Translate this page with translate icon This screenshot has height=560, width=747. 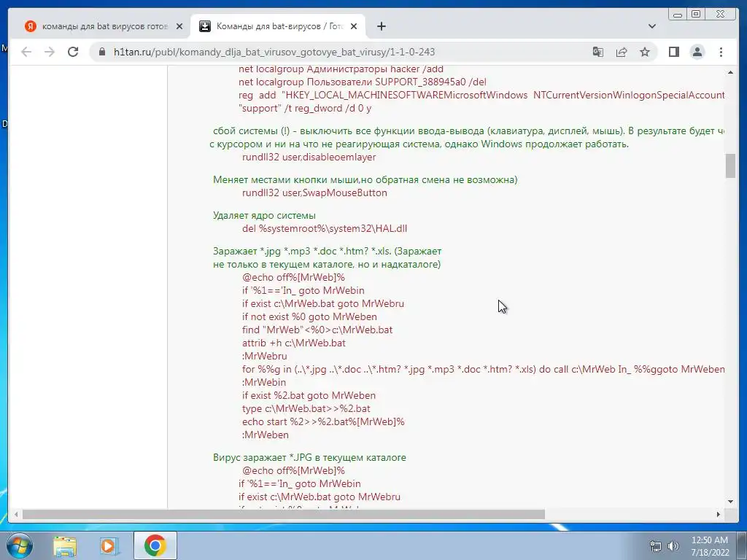598,52
